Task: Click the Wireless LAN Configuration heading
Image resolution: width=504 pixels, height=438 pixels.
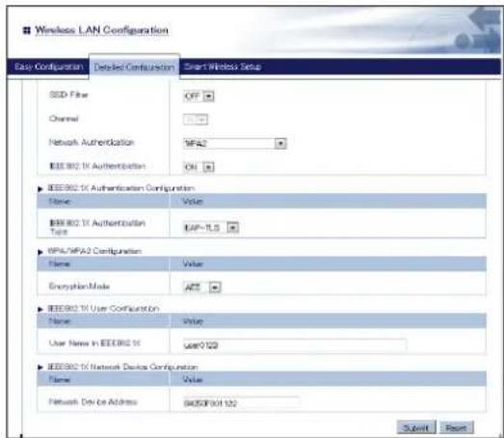Action: pos(101,30)
